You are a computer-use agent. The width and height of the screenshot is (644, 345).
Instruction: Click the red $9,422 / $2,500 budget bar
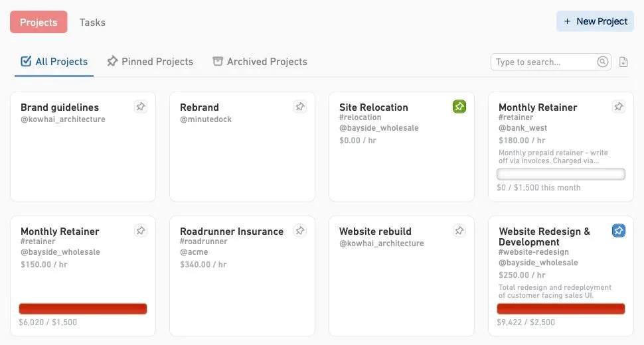(561, 309)
